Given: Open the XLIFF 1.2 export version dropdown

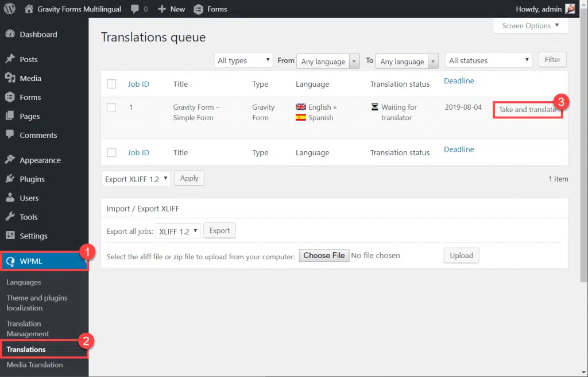Looking at the screenshot, I should [x=178, y=231].
